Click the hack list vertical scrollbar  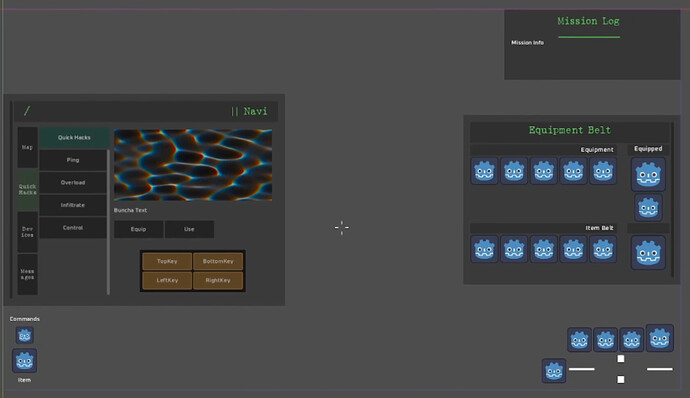point(108,222)
